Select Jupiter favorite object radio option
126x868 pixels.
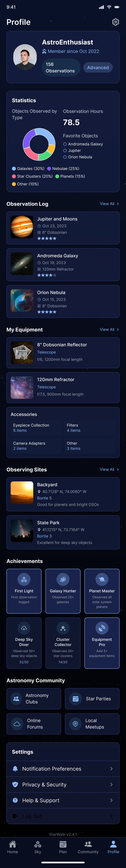pyautogui.click(x=65, y=151)
